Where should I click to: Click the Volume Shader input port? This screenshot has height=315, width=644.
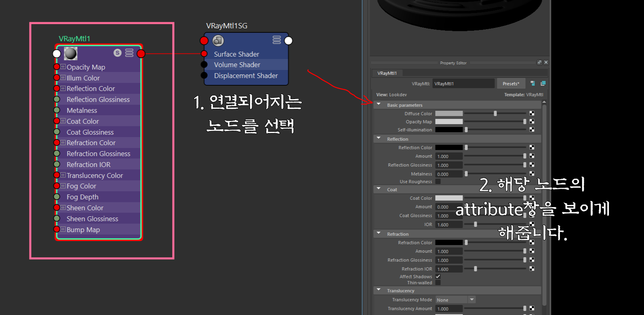point(204,65)
